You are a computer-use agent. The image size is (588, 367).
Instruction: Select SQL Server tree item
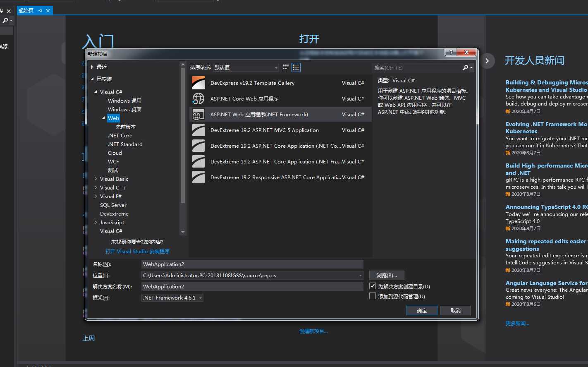113,205
